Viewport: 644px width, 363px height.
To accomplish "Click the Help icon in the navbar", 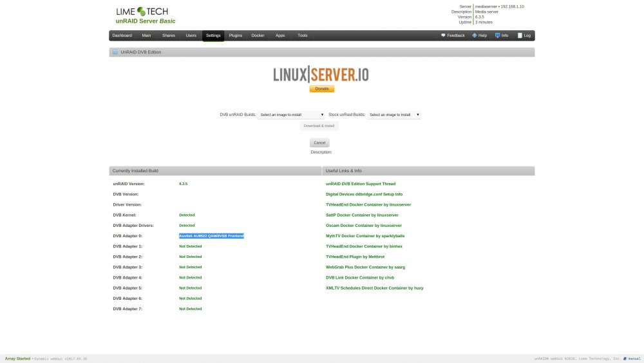I will tap(475, 35).
